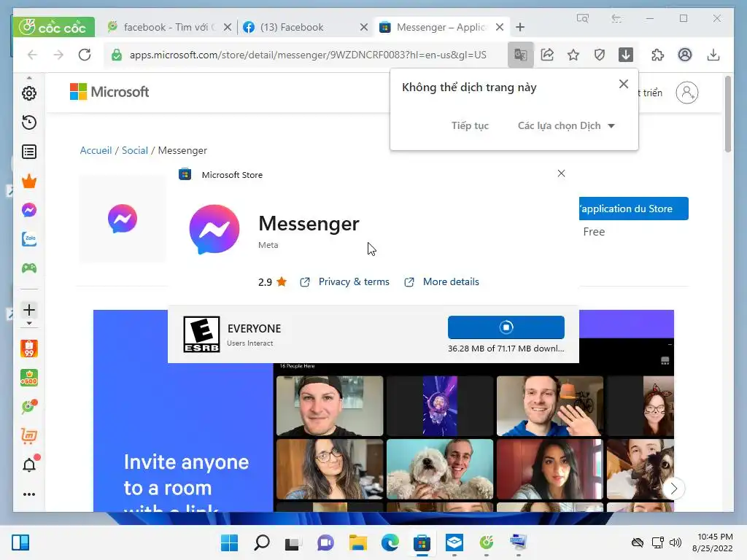The width and height of the screenshot is (747, 560).
Task: Open Zalo from the browser sidebar
Action: pyautogui.click(x=29, y=239)
